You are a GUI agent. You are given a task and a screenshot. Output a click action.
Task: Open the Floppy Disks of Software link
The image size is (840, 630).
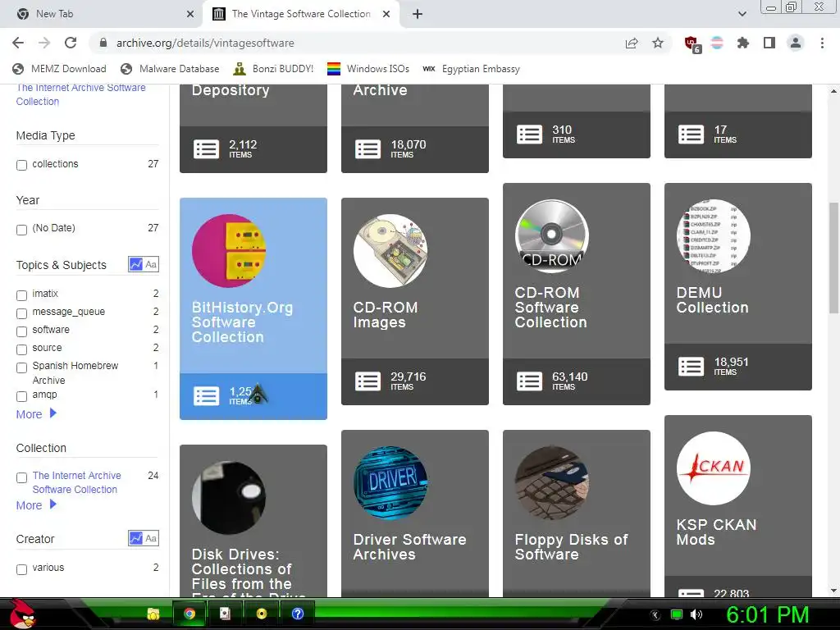point(571,547)
